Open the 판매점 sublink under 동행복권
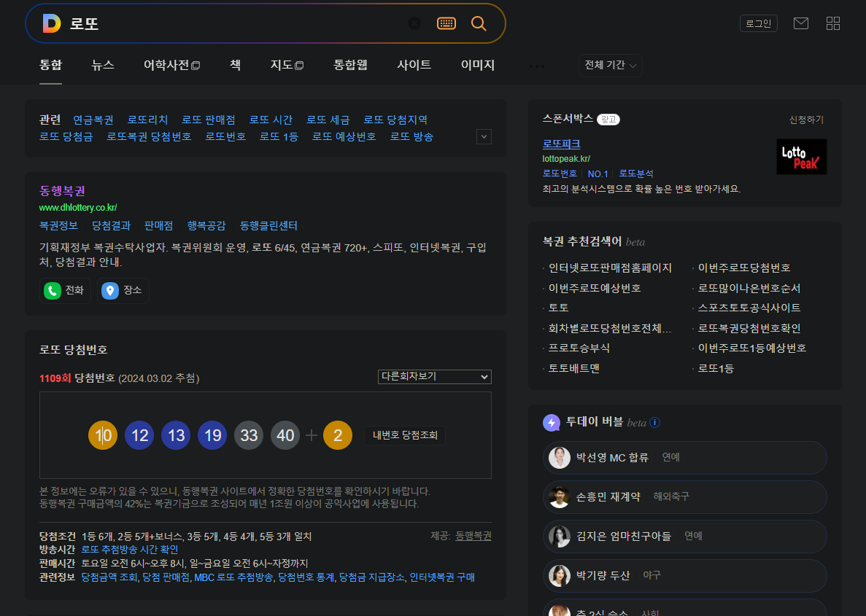The height and width of the screenshot is (616, 866). (158, 226)
